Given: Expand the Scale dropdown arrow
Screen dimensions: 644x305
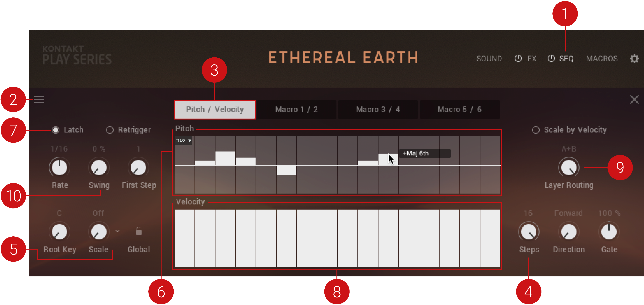Looking at the screenshot, I should (117, 231).
